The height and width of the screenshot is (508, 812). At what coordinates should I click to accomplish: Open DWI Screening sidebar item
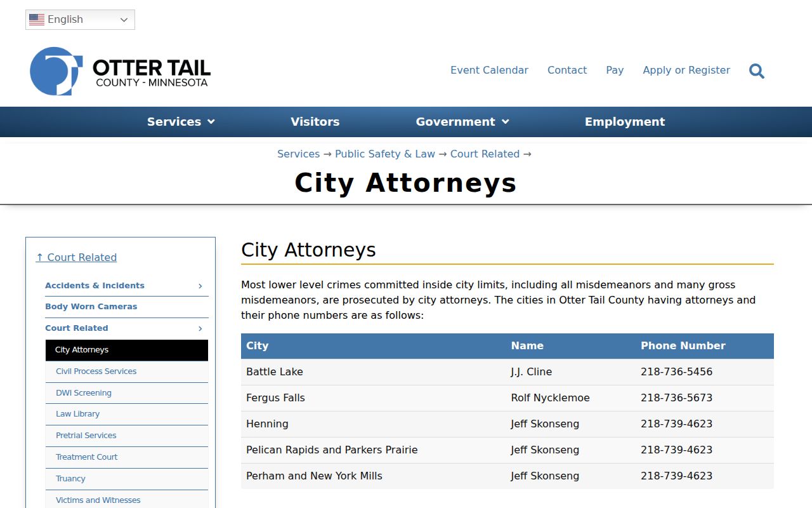point(127,393)
